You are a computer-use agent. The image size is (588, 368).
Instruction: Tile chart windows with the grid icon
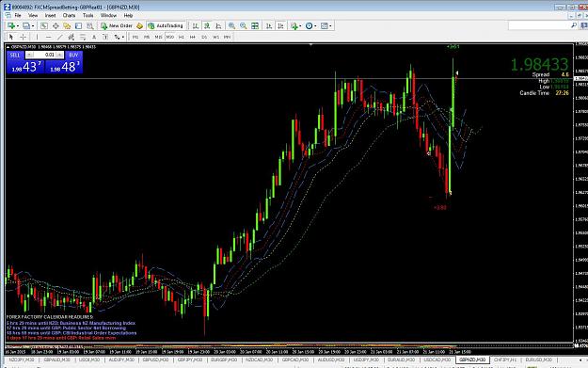click(255, 26)
